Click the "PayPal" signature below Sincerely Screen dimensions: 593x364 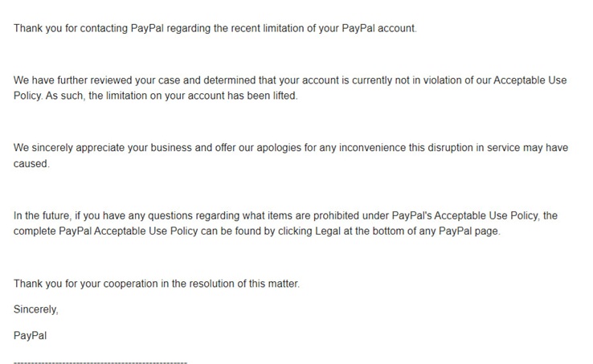coord(31,335)
